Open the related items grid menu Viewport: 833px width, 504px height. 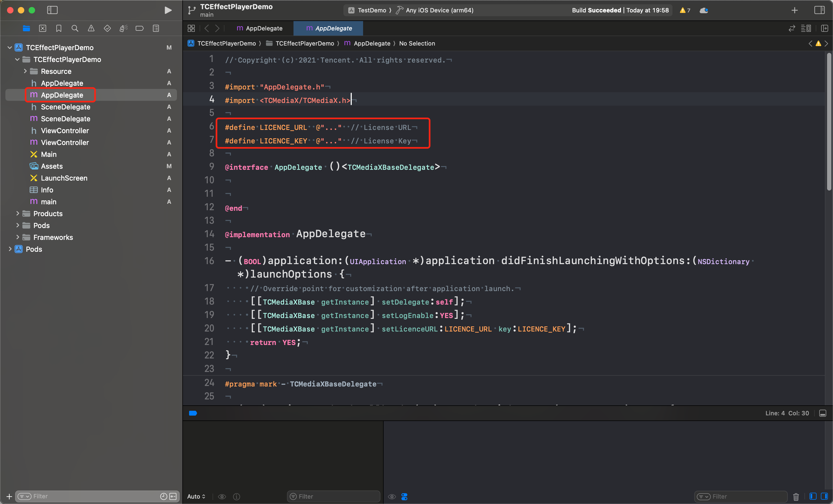191,28
